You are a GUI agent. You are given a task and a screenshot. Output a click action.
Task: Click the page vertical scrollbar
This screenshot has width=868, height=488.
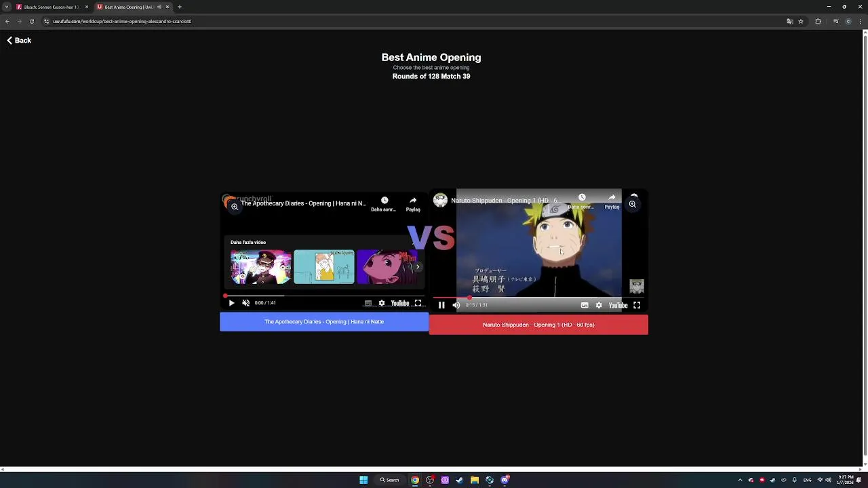865,244
